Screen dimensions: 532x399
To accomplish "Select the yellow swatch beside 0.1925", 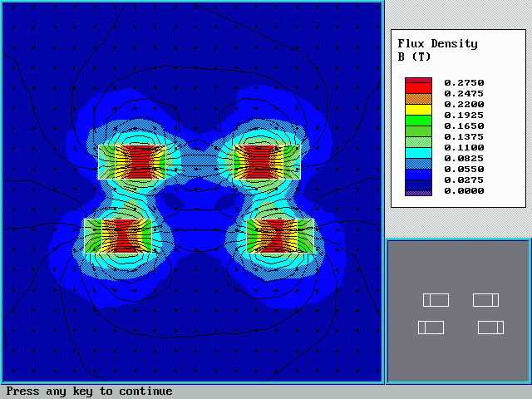I will pyautogui.click(x=418, y=110).
